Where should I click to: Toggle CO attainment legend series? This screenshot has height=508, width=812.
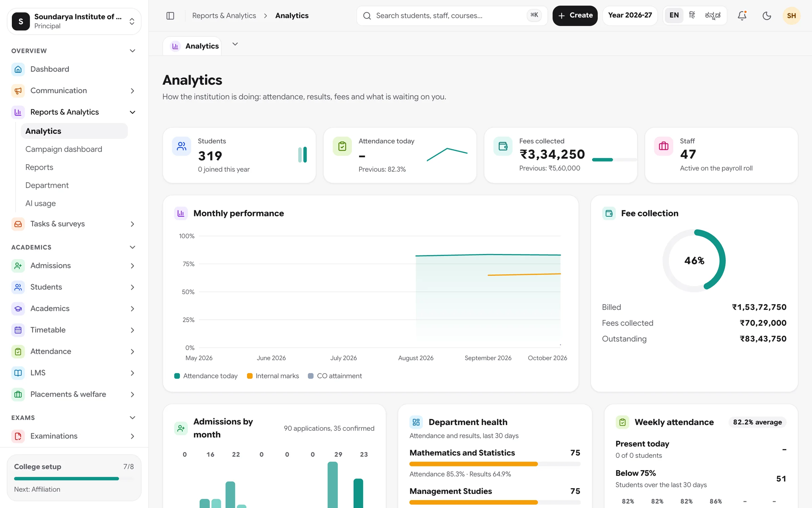coord(335,376)
